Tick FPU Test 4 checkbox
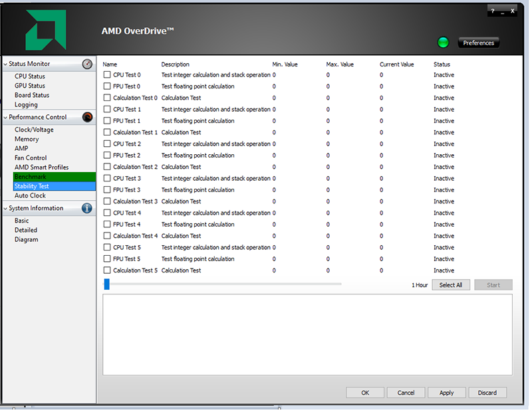532x410 pixels. [107, 225]
